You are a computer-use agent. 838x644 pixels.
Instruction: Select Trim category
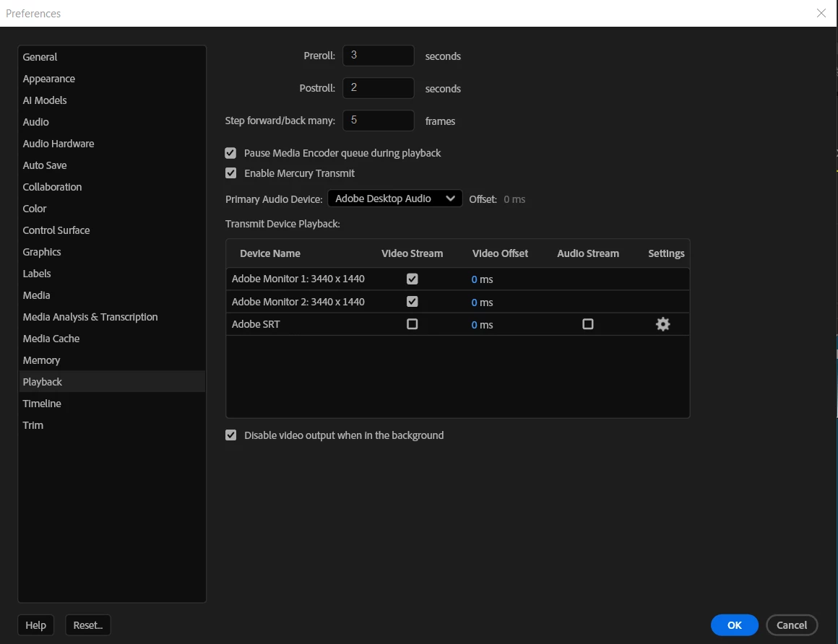pos(112,425)
